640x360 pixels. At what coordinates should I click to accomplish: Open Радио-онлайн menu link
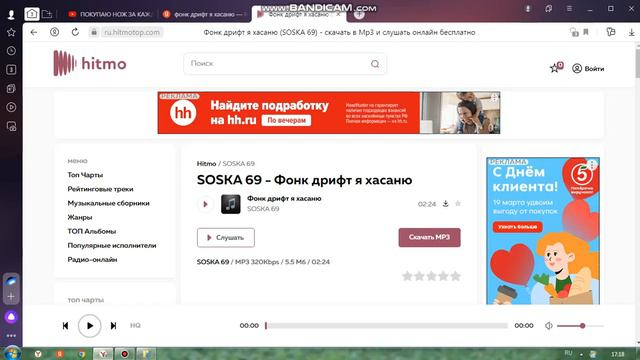92,259
